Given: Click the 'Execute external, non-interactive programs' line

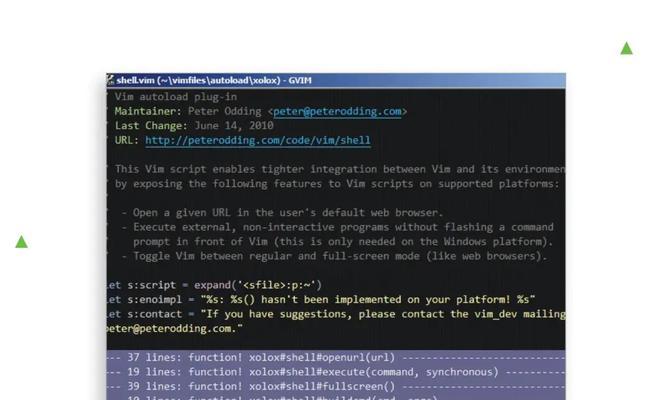Looking at the screenshot, I should (x=338, y=227).
